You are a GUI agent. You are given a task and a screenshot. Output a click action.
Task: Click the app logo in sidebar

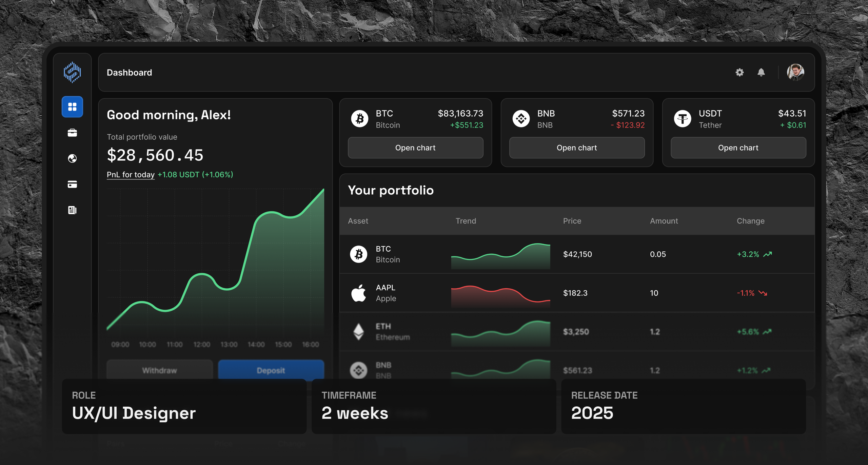pyautogui.click(x=72, y=72)
